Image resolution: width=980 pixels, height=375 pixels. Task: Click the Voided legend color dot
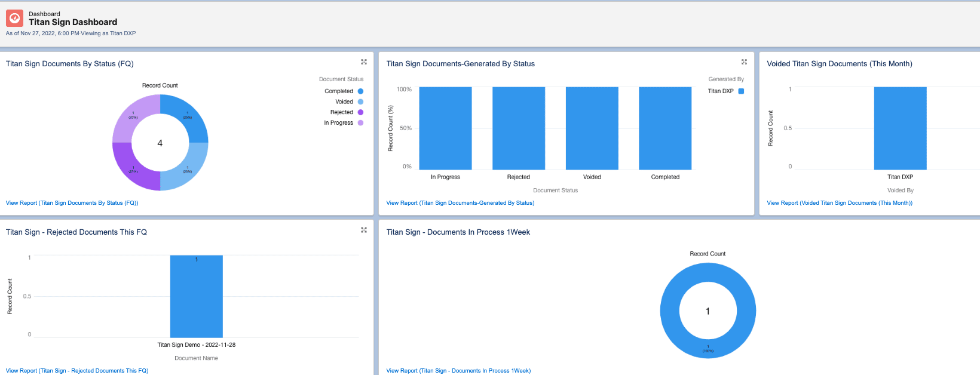pyautogui.click(x=360, y=102)
